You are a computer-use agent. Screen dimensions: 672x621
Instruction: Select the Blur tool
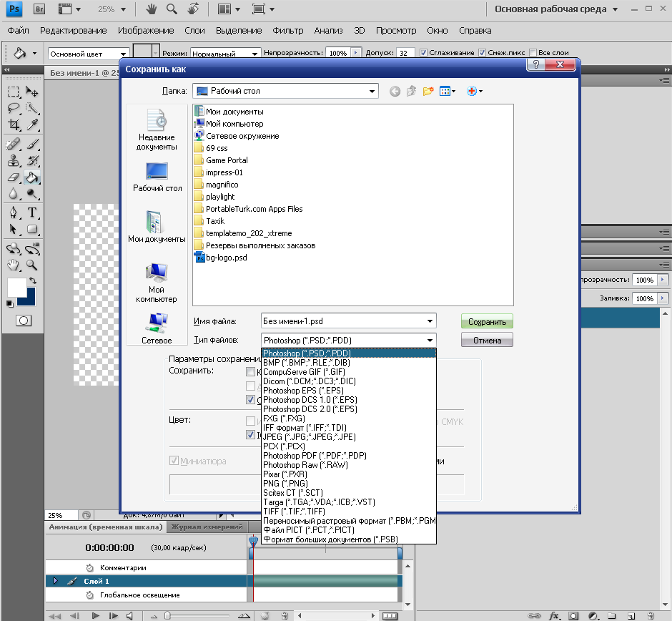tap(14, 194)
